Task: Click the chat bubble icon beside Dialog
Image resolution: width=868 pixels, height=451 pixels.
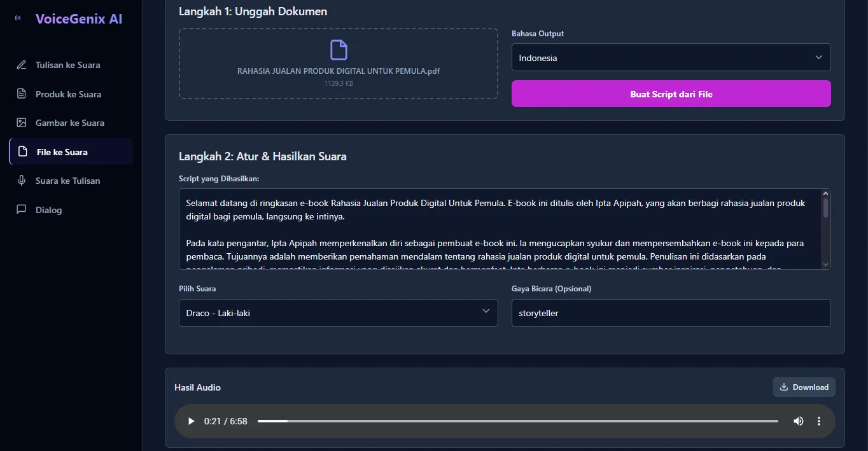Action: tap(22, 210)
